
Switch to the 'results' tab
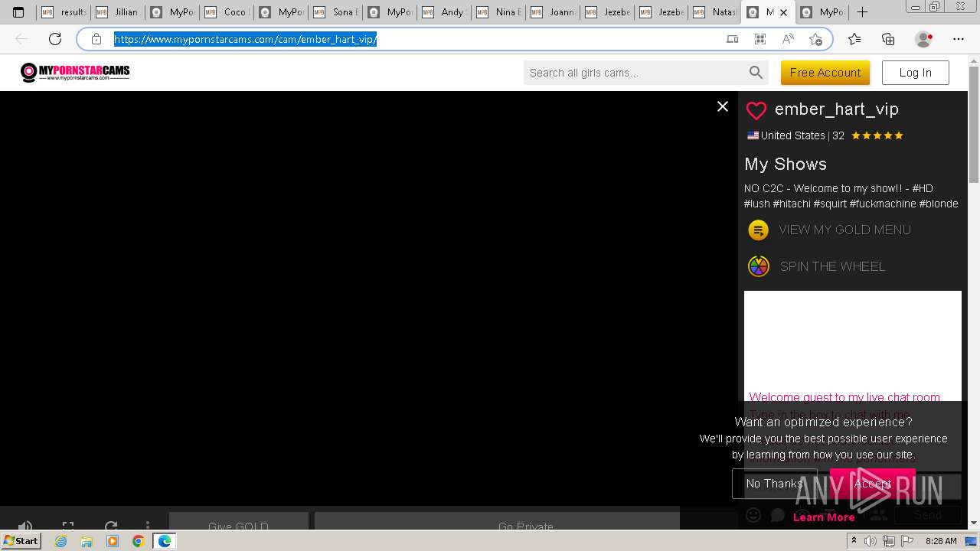(x=64, y=12)
